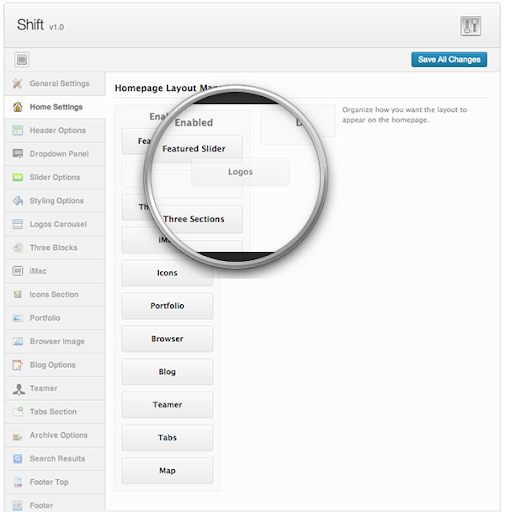
Task: Click the tools icon in header
Action: [x=470, y=26]
